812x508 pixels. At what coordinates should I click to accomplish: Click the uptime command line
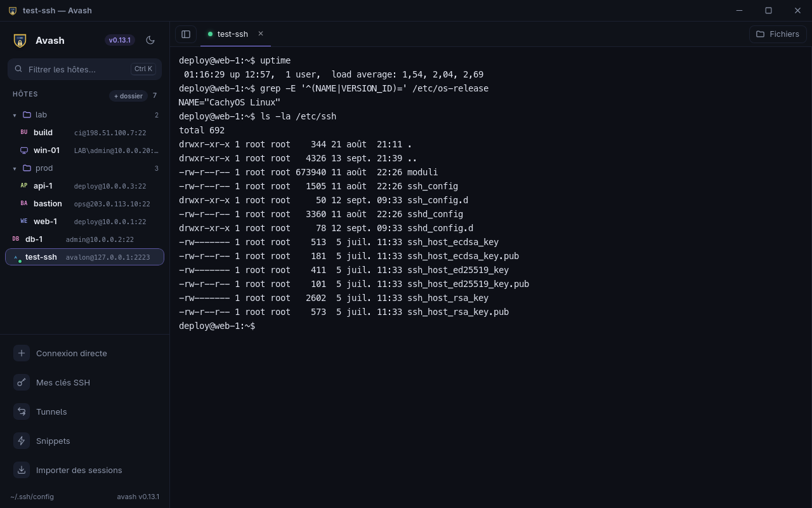235,60
